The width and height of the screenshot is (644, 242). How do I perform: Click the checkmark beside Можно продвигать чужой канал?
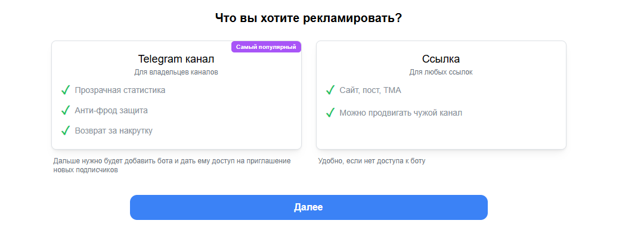pyautogui.click(x=330, y=113)
